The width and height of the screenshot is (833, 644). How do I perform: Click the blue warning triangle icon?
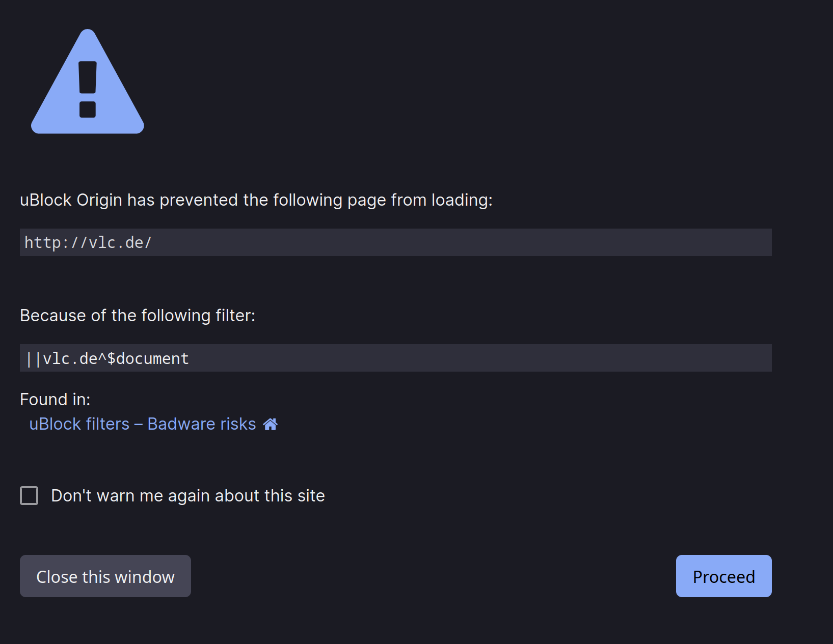tap(88, 81)
